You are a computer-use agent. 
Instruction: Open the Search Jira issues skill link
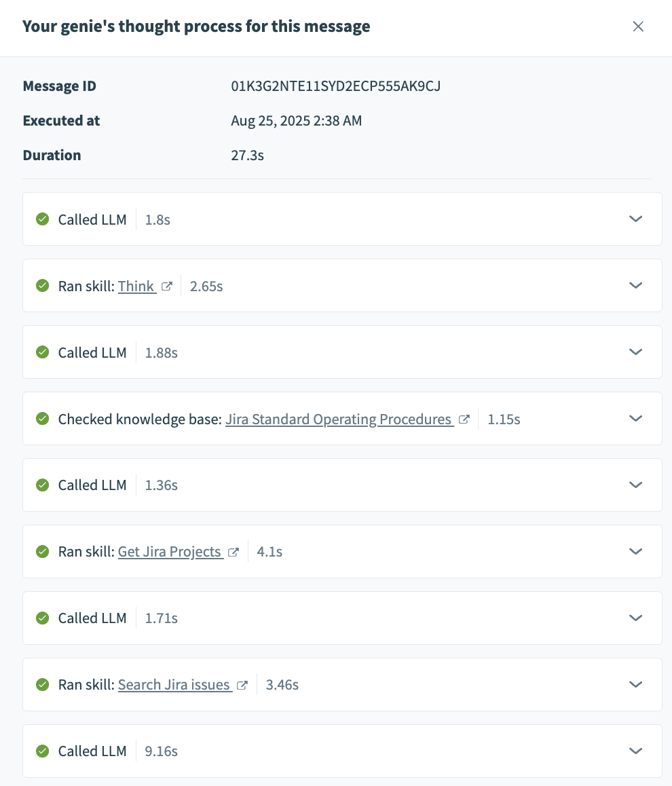[174, 686]
